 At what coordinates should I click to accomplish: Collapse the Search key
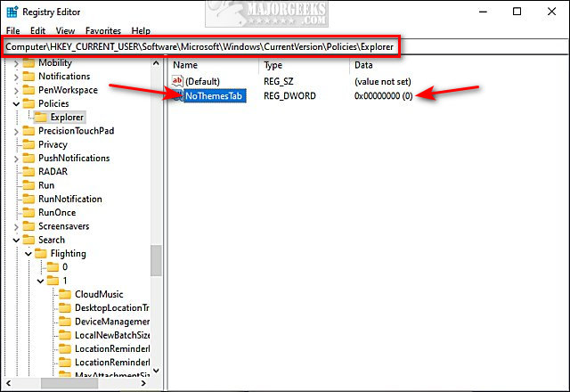pos(16,240)
